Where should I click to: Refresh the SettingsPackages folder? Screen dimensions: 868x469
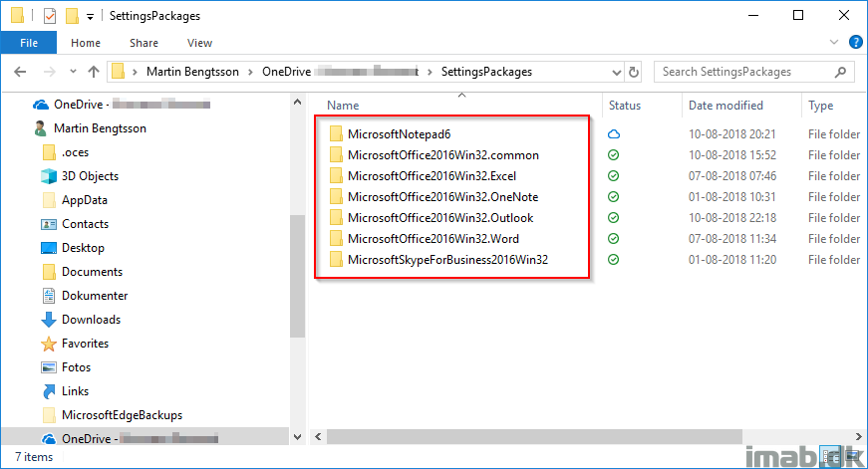point(634,72)
